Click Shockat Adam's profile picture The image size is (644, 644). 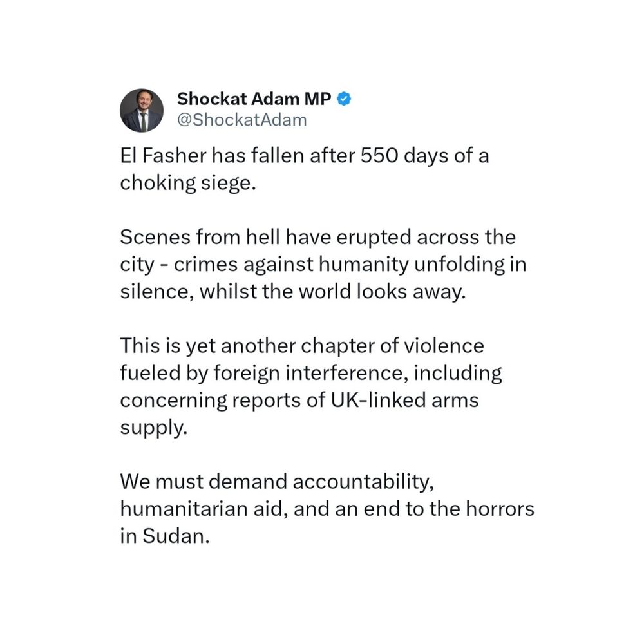[x=141, y=110]
